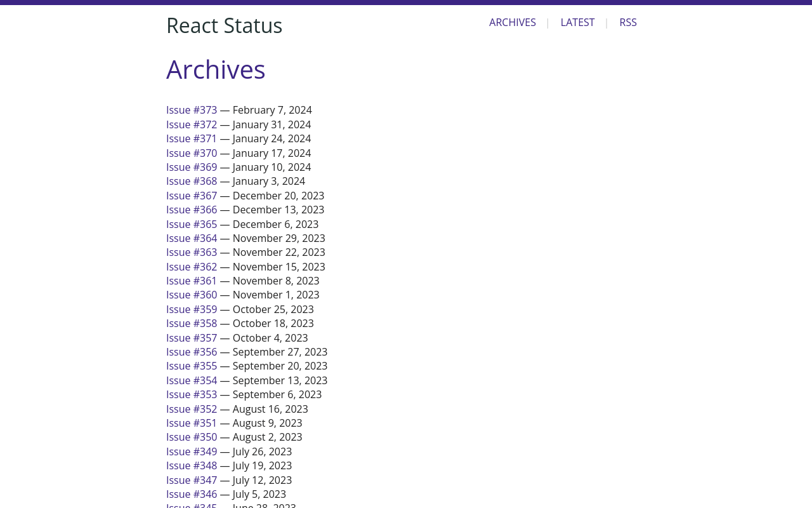The width and height of the screenshot is (812, 508).
Task: Open Issue #361
Action: pyautogui.click(x=192, y=281)
